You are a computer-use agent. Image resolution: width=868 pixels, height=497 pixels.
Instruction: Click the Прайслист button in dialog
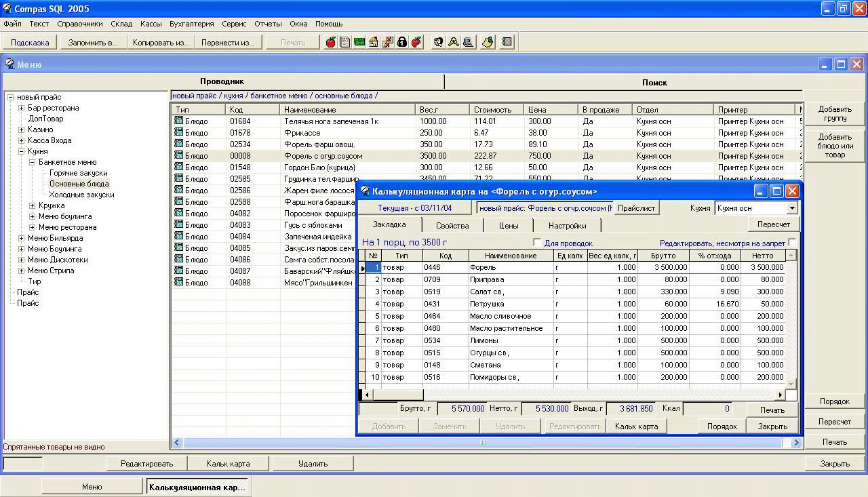point(637,208)
